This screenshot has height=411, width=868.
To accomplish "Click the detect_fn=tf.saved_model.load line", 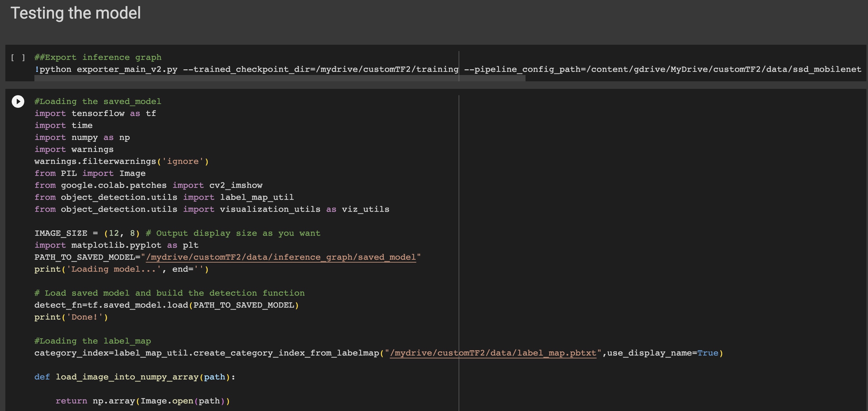I will (x=166, y=305).
